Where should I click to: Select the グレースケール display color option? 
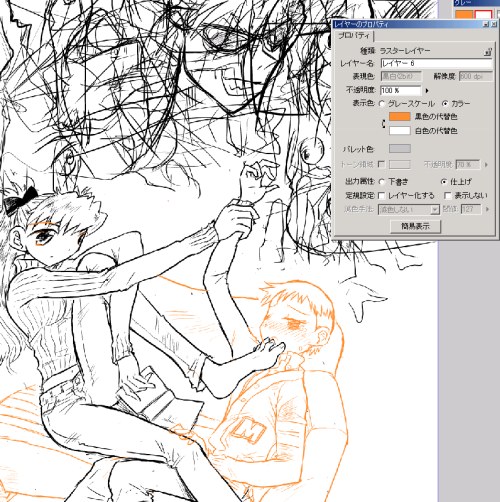[x=382, y=104]
